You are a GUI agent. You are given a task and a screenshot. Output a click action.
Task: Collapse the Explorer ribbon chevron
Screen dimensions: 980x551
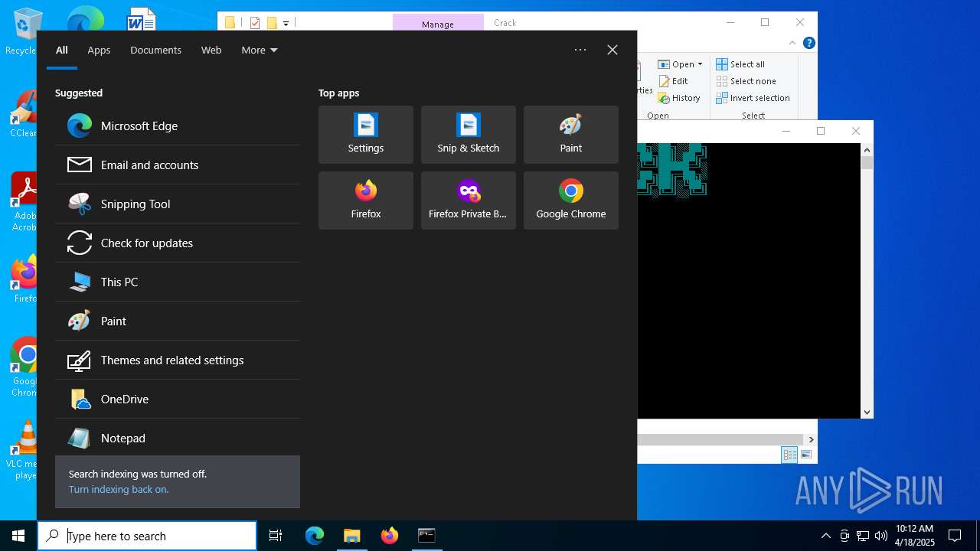pos(792,43)
